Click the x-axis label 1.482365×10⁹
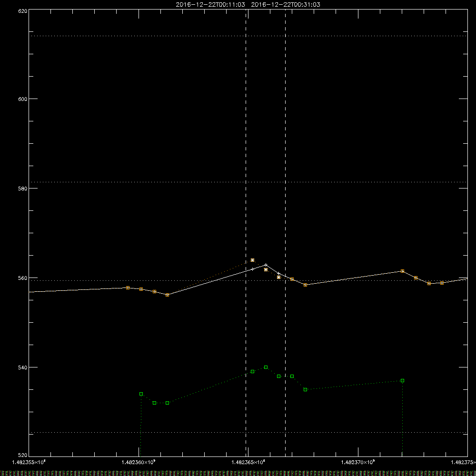This screenshot has height=476, width=476. (x=248, y=462)
